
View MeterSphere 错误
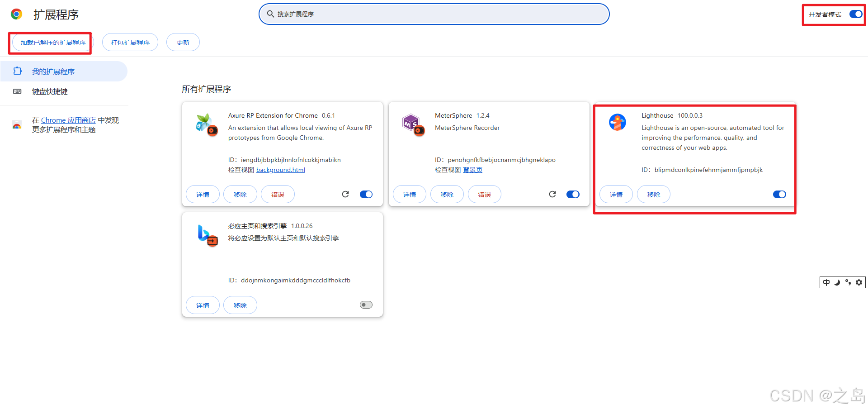pos(485,194)
